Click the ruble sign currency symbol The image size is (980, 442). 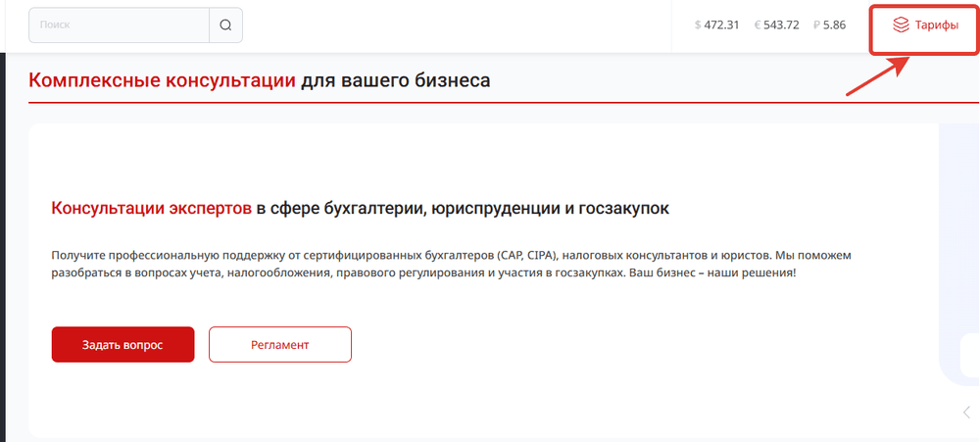coord(816,25)
